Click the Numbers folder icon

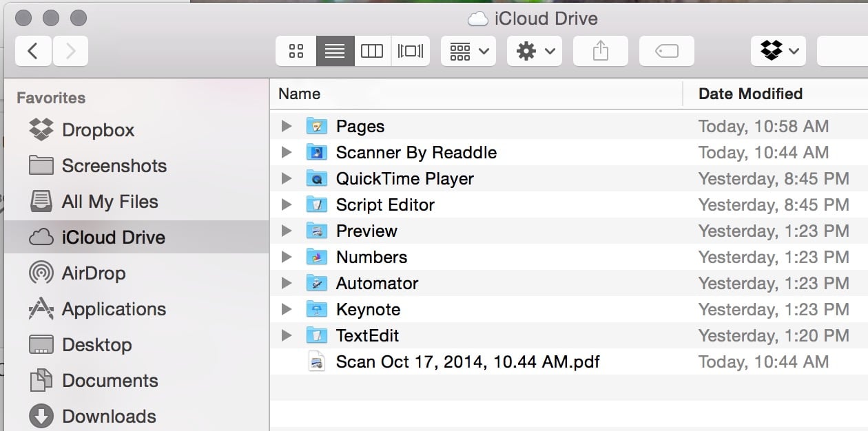(x=316, y=257)
